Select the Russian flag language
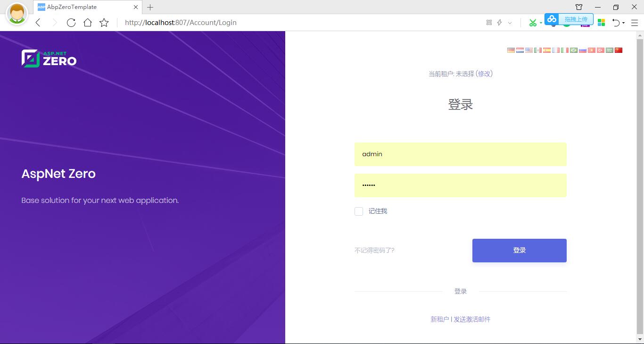This screenshot has height=344, width=644. pos(583,50)
